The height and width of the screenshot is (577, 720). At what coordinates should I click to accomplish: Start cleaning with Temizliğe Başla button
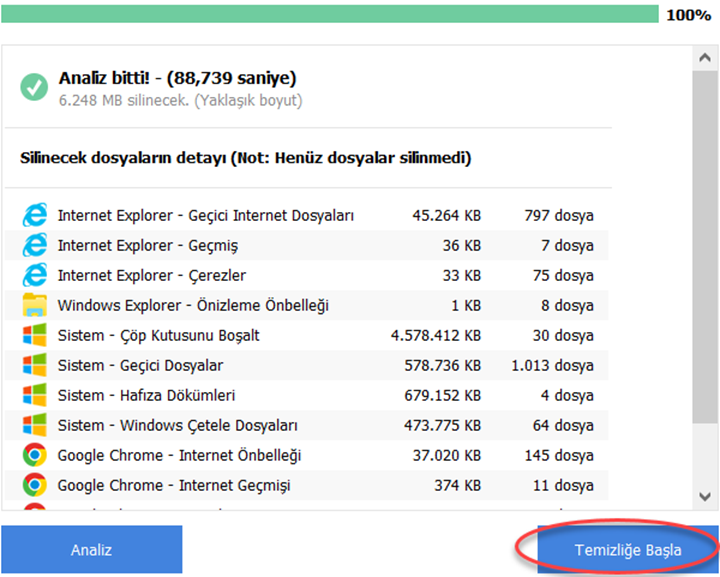click(628, 550)
